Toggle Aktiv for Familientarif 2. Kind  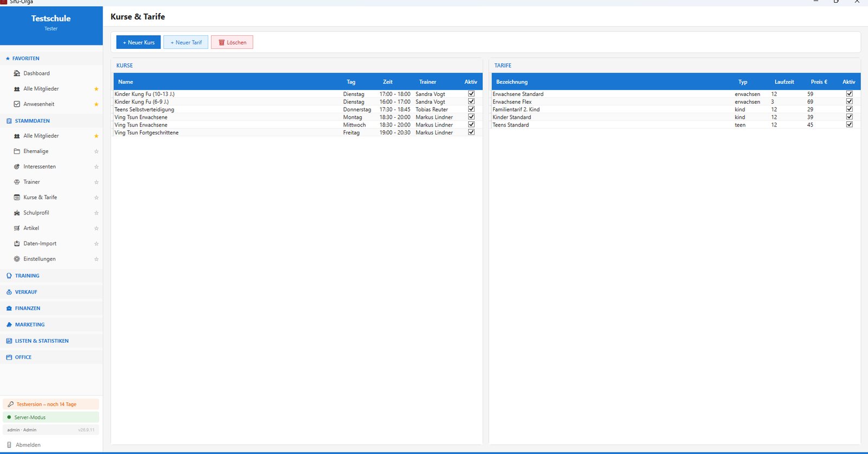point(850,109)
